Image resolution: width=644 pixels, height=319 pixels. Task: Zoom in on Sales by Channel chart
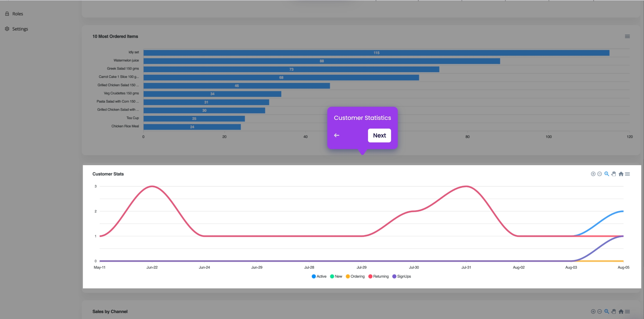point(593,311)
